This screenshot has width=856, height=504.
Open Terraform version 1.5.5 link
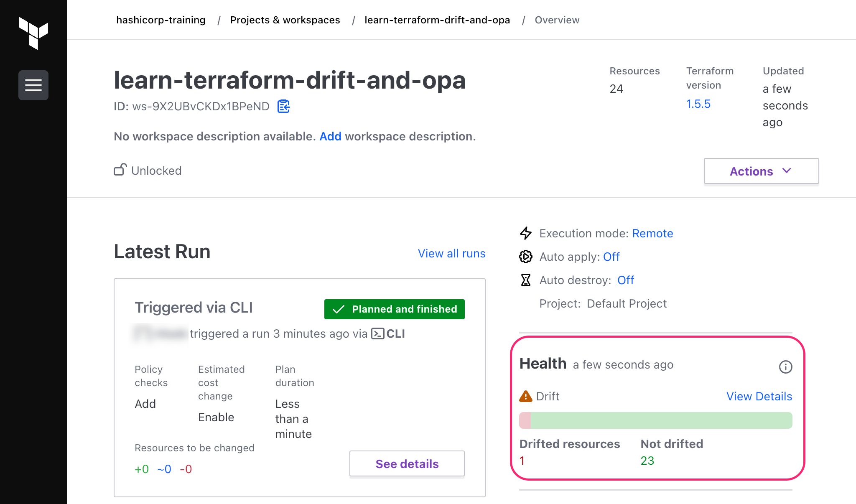pos(698,104)
